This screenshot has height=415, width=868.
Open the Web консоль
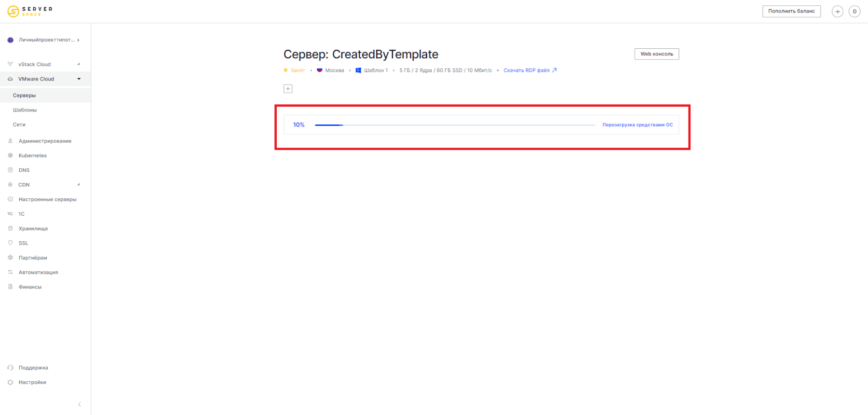656,54
